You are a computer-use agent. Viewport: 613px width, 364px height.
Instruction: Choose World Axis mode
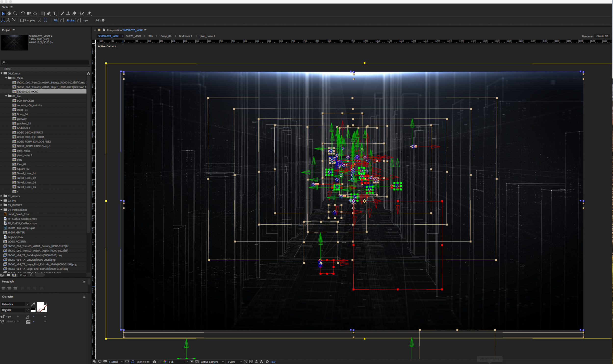8,20
